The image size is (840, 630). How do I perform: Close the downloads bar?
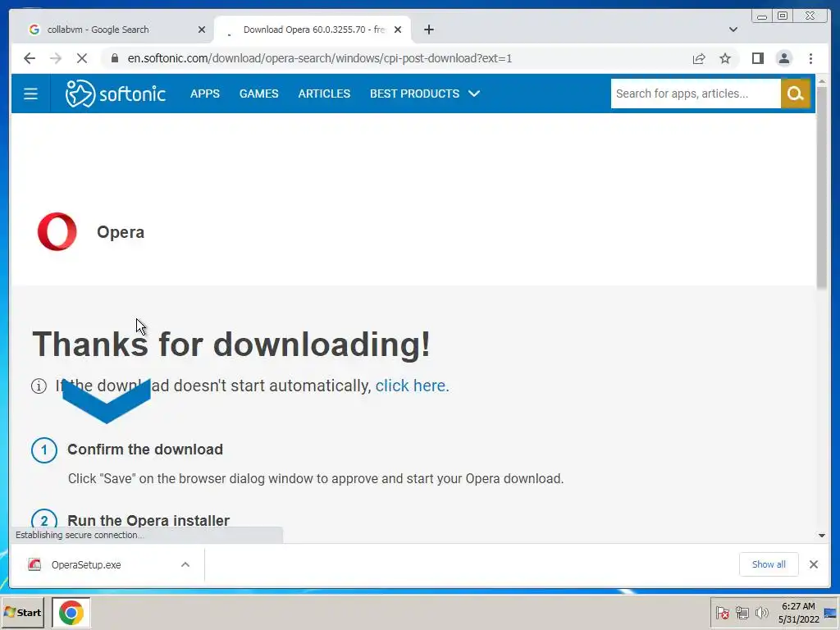[x=813, y=564]
